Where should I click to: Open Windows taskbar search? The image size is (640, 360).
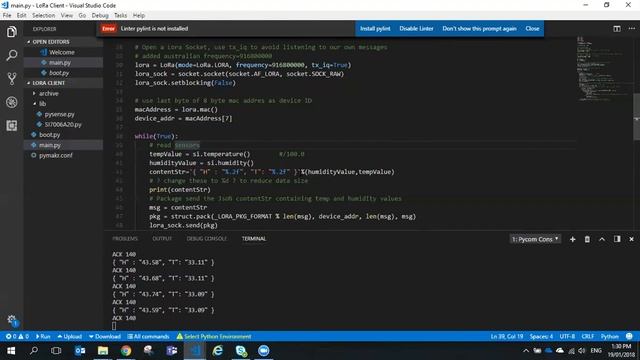[x=34, y=351]
